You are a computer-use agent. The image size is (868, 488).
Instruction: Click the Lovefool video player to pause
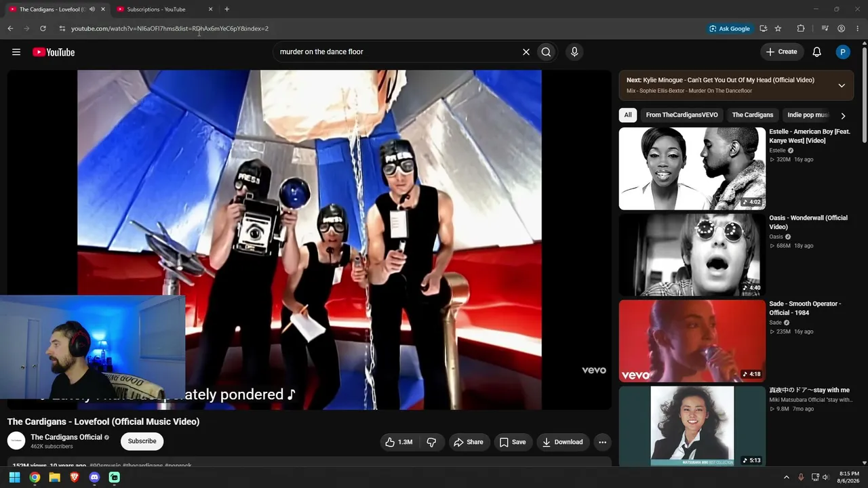[309, 239]
